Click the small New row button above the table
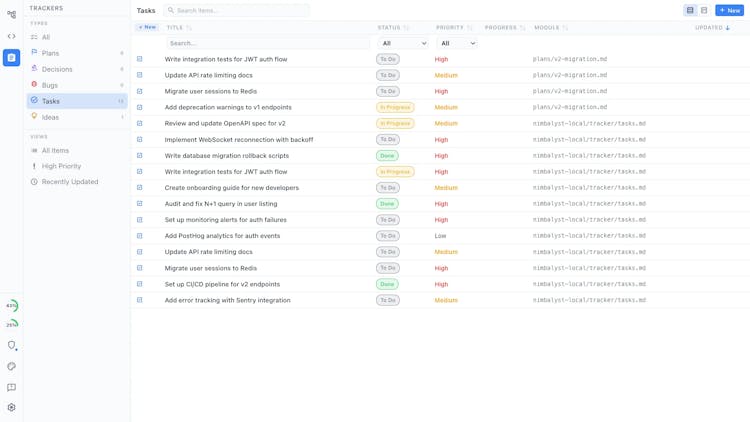Viewport: 750px width, 422px height. (x=147, y=27)
